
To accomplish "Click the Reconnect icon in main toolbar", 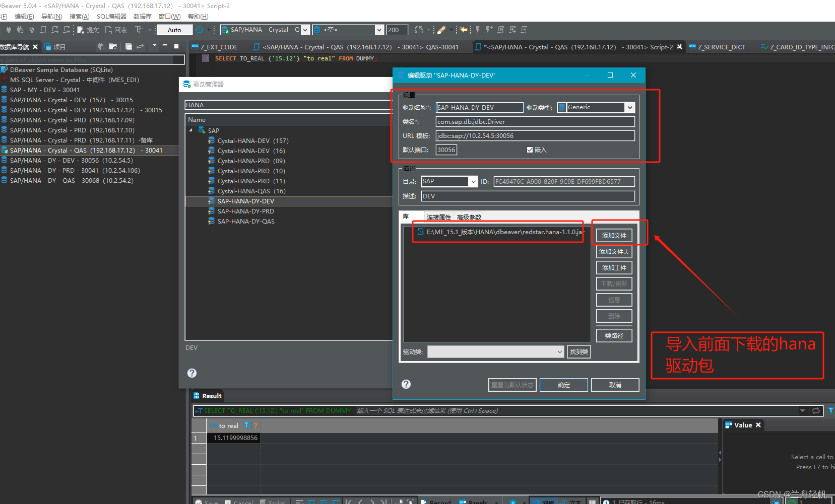I will click(x=20, y=30).
